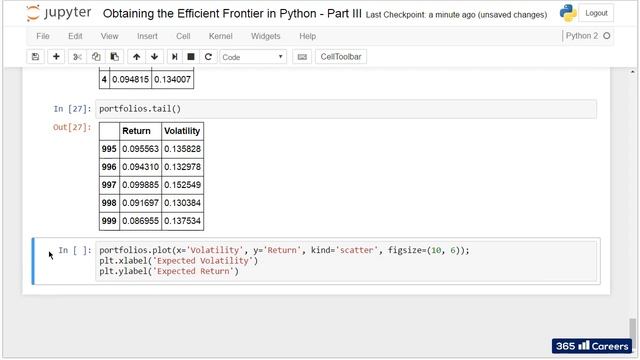
Task: Click the value 0.091697
Action: pos(140,203)
